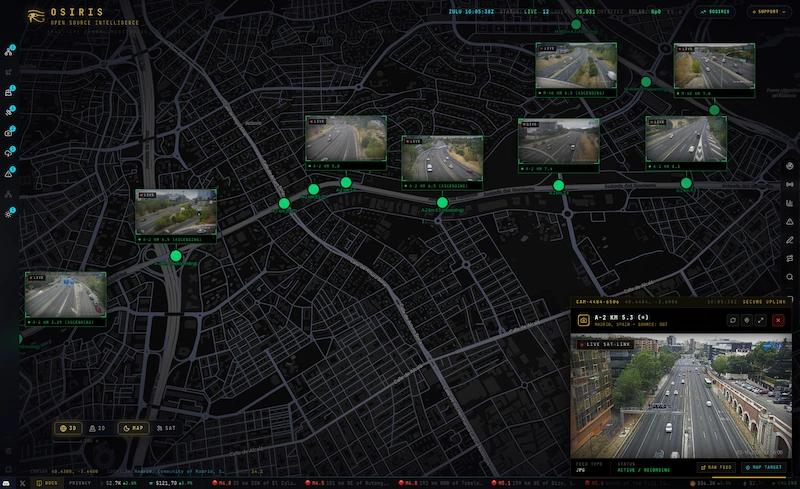
Task: Select the right toolbar globe icon
Action: 790,166
